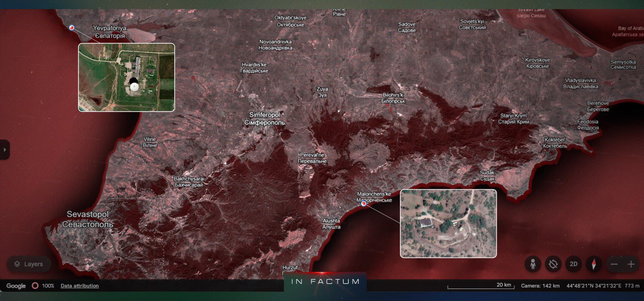
Task: Open the radar dome satellite inset image
Action: click(126, 77)
